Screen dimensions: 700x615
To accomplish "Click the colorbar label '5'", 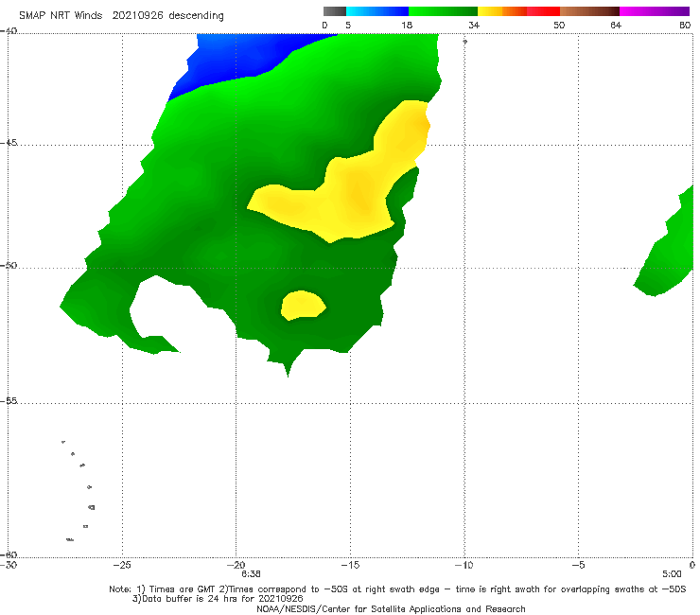I will click(x=348, y=25).
